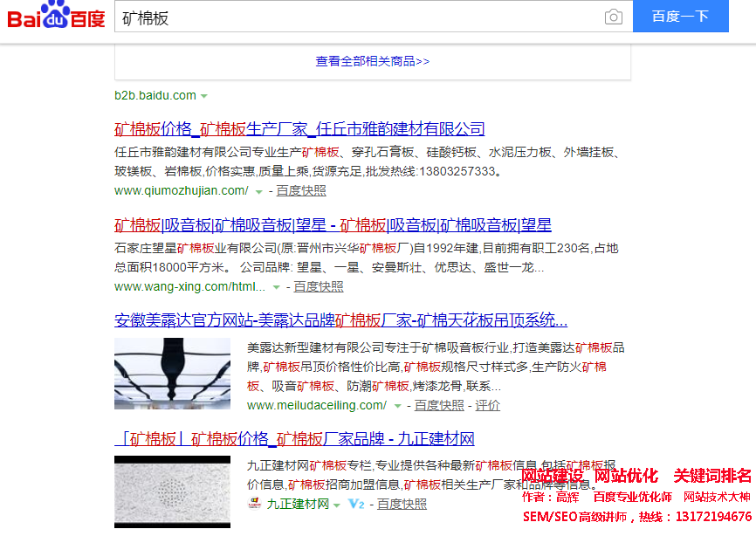Expand dropdown arrow beside www.meiludaceiling.com

(397, 406)
